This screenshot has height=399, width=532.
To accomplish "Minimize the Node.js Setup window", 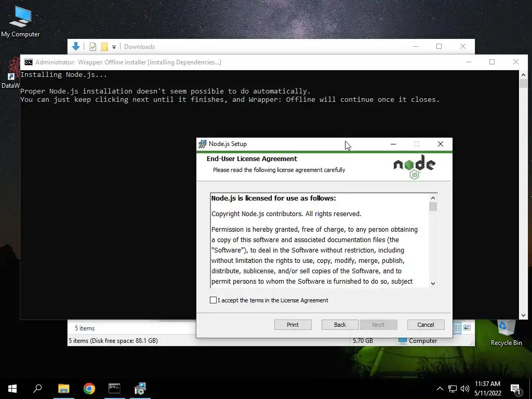I will (393, 144).
